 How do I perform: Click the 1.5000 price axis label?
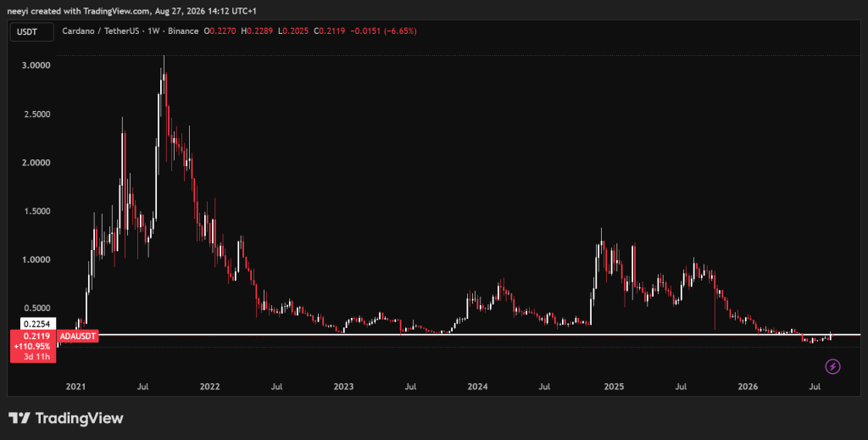tap(36, 211)
